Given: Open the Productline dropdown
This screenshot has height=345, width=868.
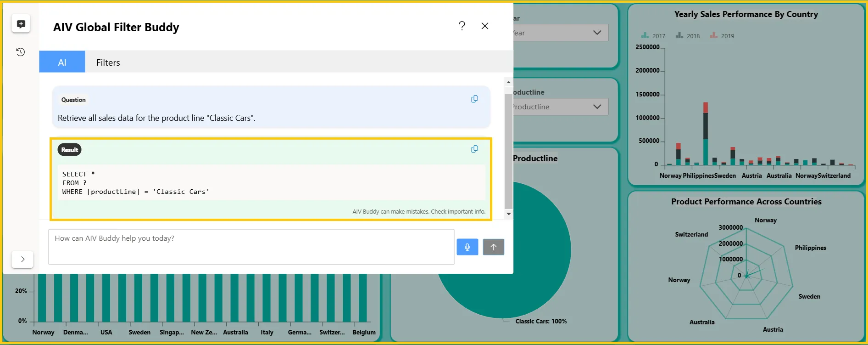Looking at the screenshot, I should pos(561,107).
